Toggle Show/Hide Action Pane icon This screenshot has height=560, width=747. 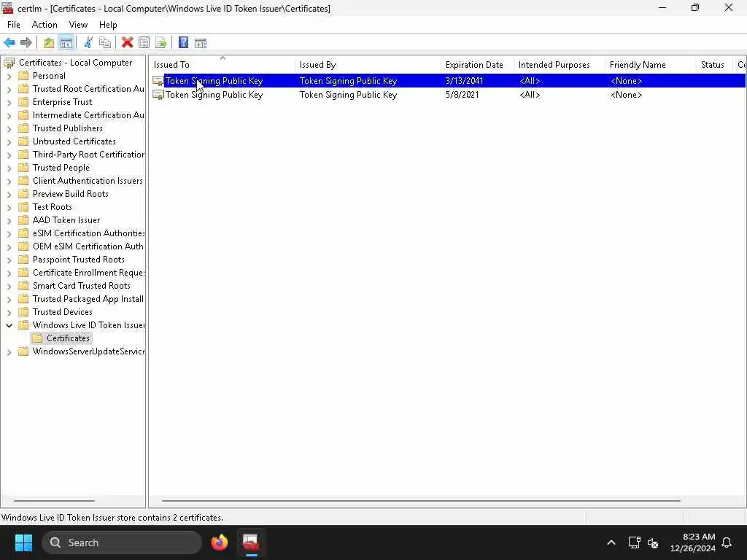(201, 43)
